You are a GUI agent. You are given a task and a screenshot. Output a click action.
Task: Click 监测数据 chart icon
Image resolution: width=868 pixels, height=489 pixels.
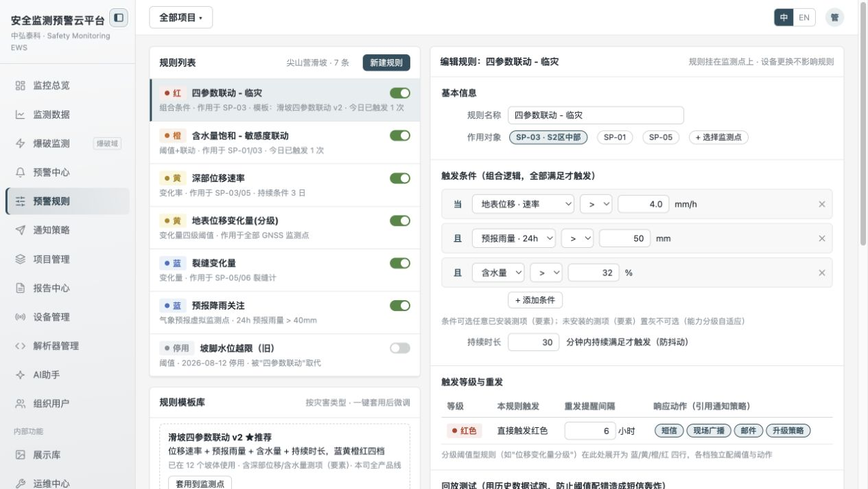tap(21, 115)
